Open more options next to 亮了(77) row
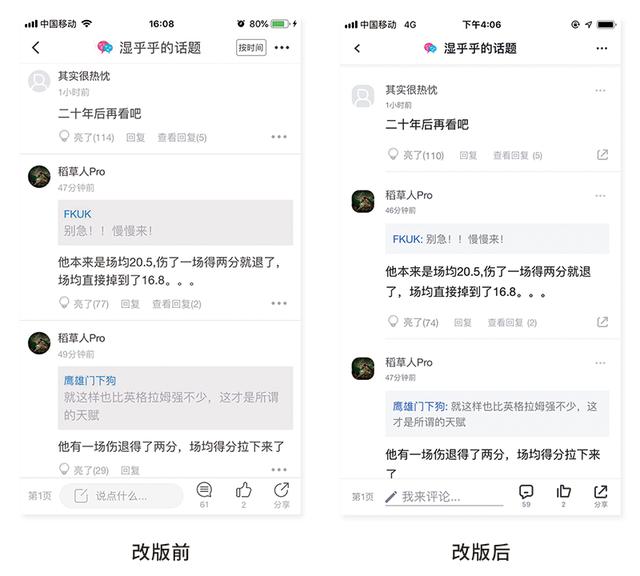Screen dimensions: 640x576 [x=279, y=303]
